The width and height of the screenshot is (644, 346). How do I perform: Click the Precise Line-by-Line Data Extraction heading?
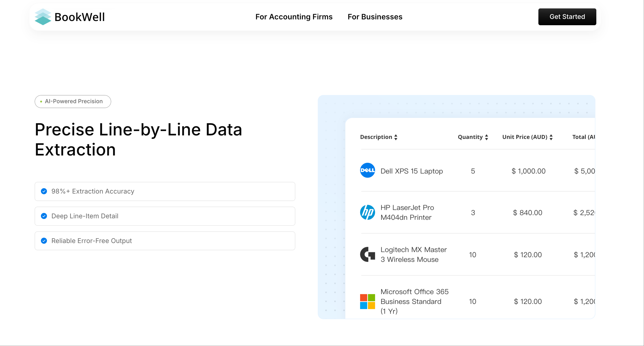pyautogui.click(x=138, y=140)
